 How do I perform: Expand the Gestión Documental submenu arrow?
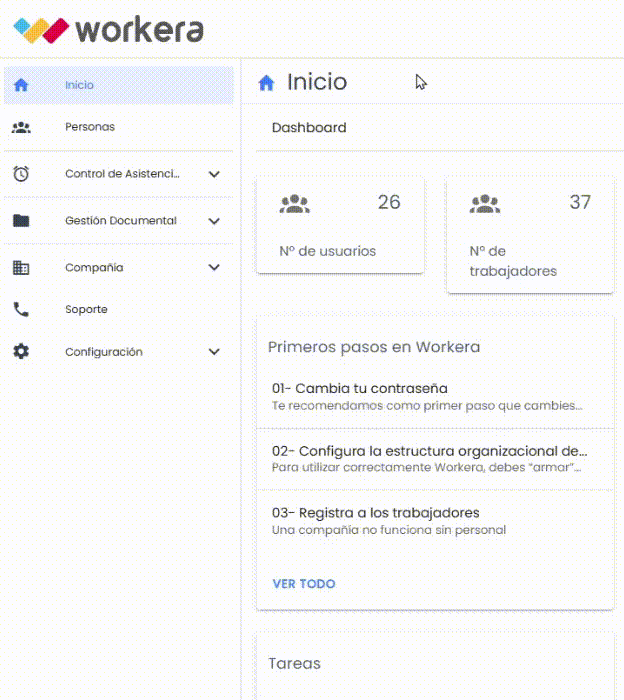(214, 221)
